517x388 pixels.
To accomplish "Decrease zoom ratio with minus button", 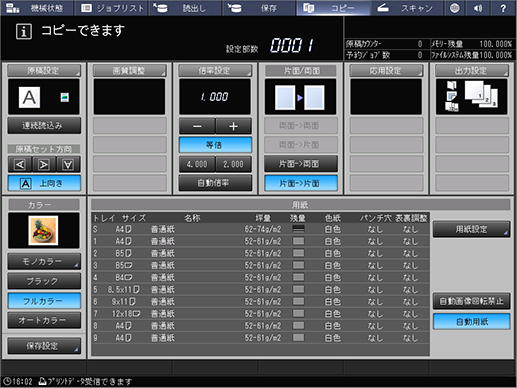I will coord(197,126).
